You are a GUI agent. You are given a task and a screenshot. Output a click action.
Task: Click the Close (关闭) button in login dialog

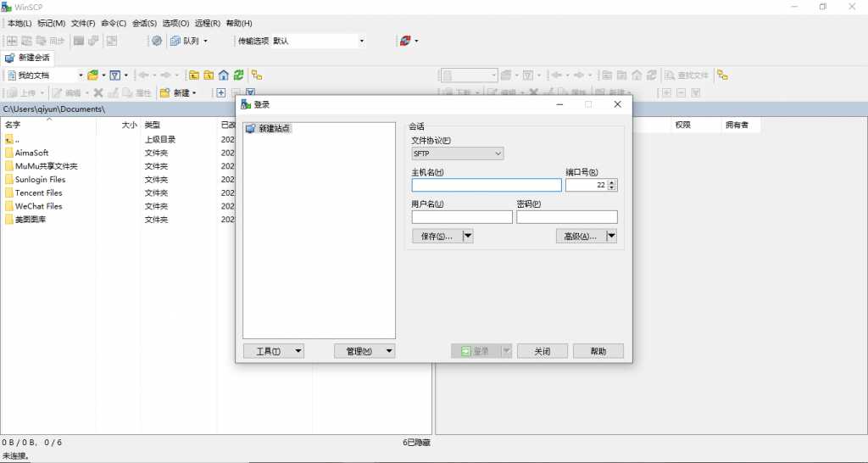tap(542, 351)
